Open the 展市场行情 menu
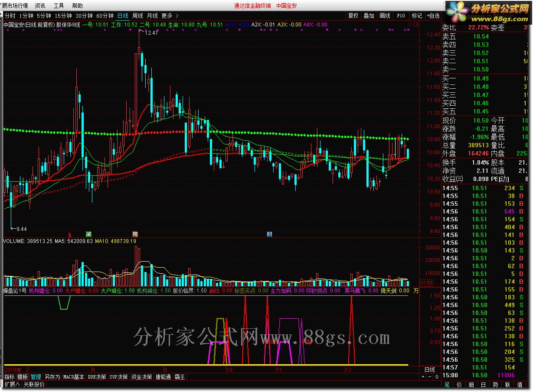Image resolution: width=533 pixels, height=392 pixels. pos(14,6)
